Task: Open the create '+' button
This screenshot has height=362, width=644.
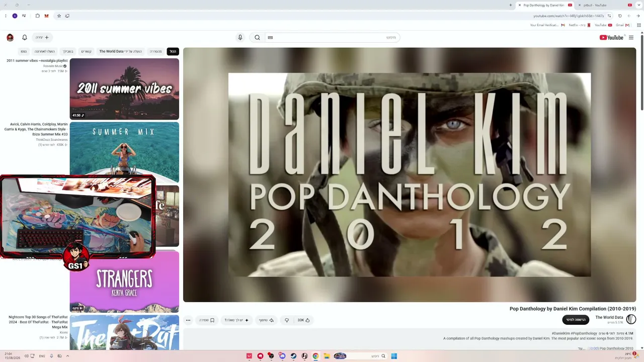Action: click(43, 37)
